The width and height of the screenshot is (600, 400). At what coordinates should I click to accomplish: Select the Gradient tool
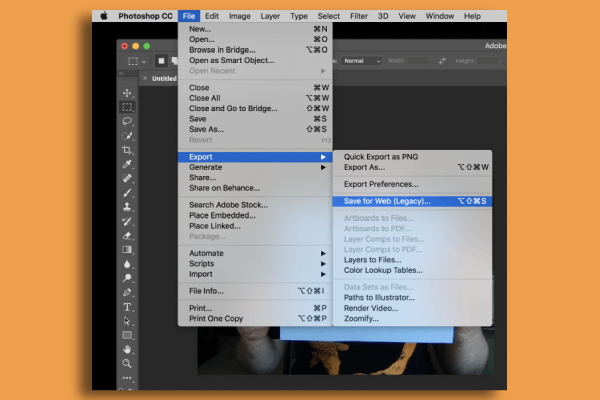pyautogui.click(x=127, y=250)
